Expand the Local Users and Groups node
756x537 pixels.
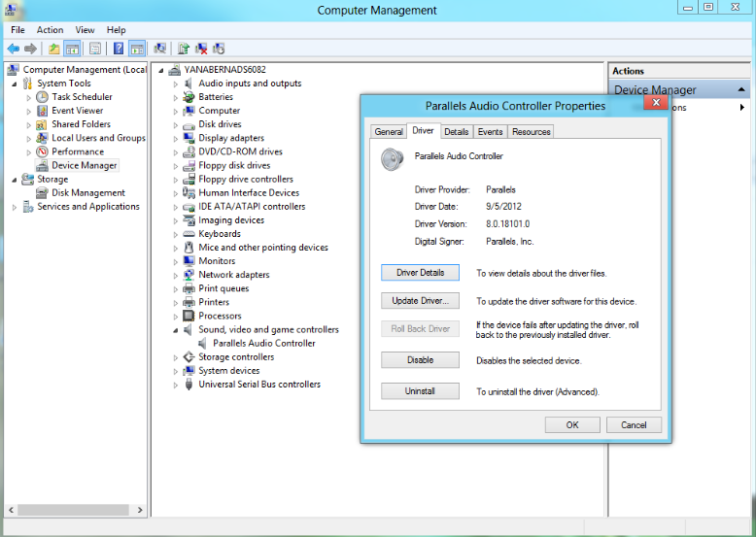(29, 139)
